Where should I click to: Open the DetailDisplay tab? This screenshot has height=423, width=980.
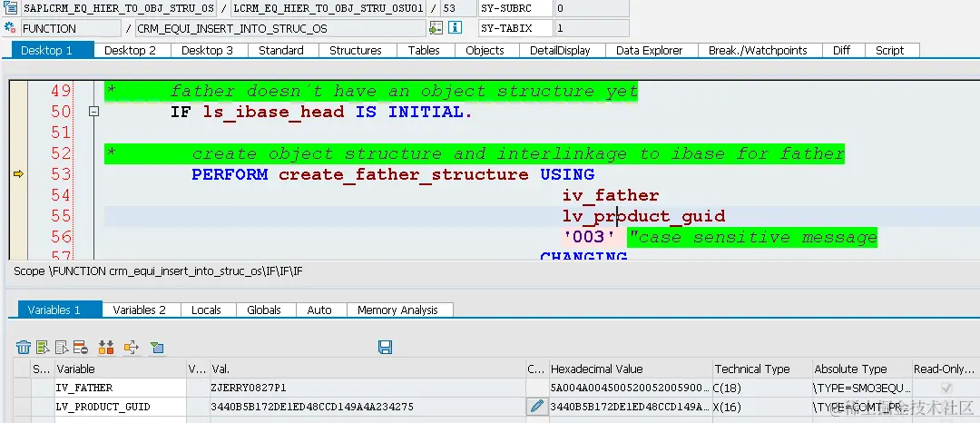560,51
